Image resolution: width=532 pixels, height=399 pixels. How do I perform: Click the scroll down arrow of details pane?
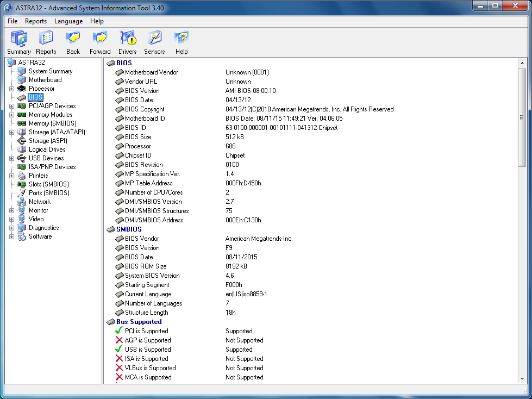522,379
